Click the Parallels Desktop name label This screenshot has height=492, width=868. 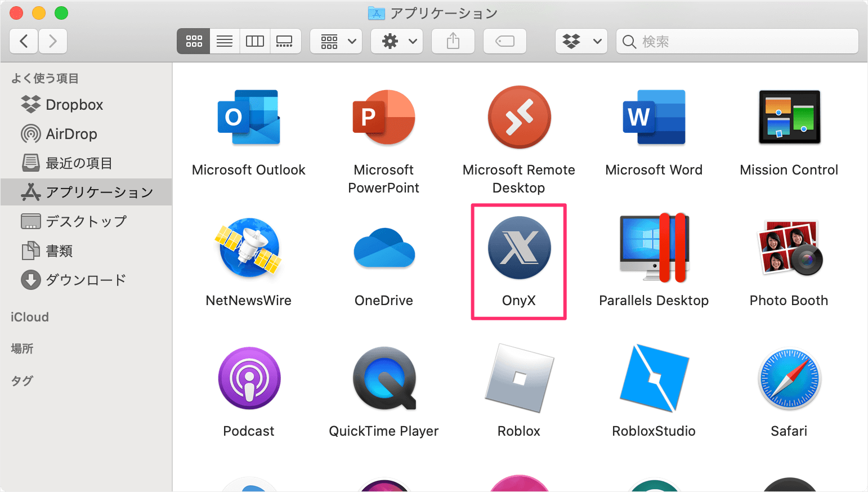coord(654,301)
